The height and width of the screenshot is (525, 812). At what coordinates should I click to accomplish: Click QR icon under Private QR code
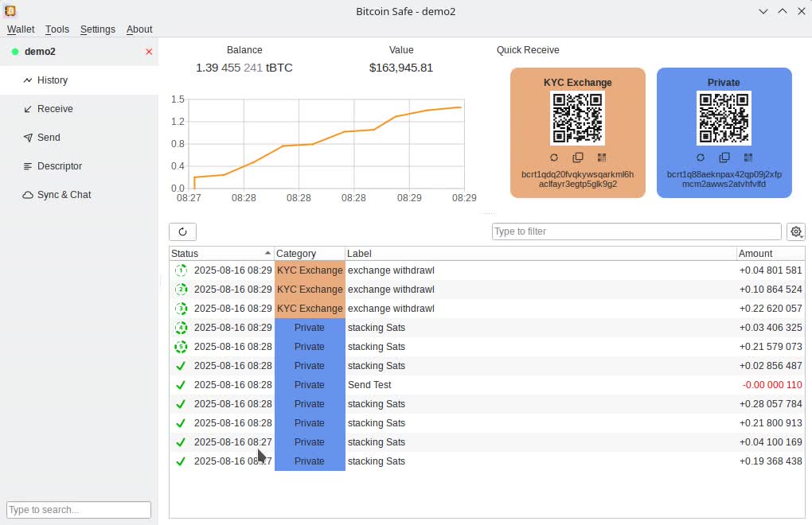click(748, 158)
